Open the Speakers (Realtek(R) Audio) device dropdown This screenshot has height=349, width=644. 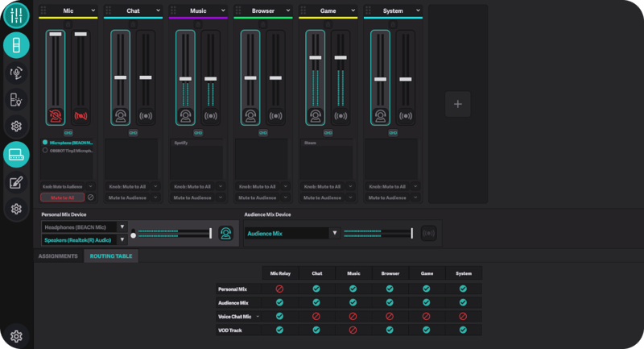[122, 239]
